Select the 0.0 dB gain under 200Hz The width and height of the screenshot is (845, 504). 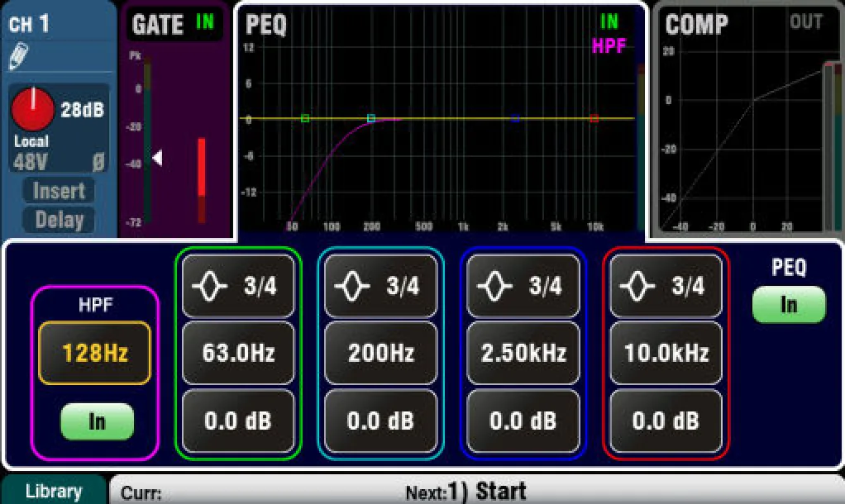380,421
